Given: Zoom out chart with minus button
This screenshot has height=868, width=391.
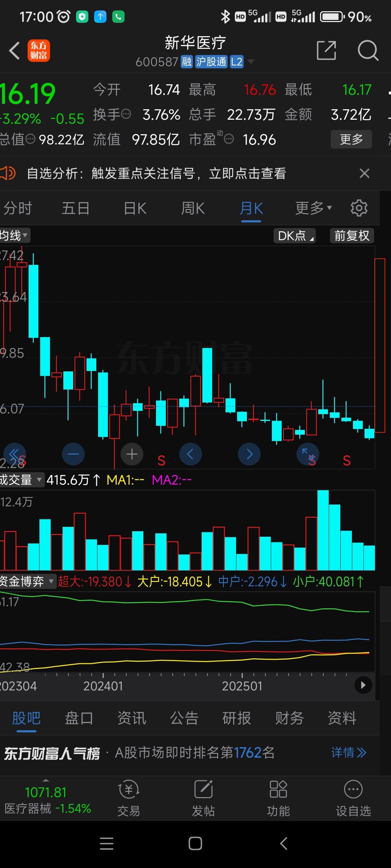Looking at the screenshot, I should click(73, 454).
